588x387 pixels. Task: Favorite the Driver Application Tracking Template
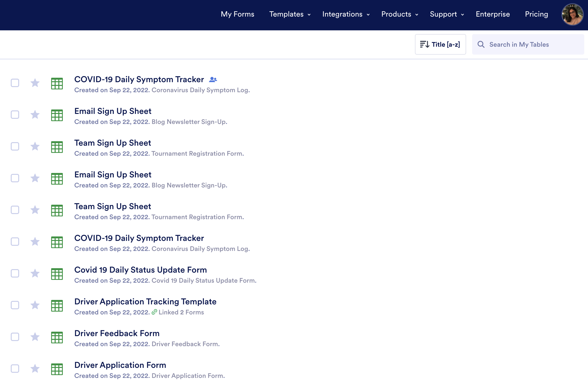click(x=35, y=305)
